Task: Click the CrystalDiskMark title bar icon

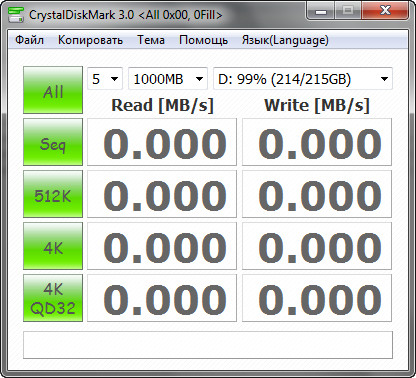Action: (16, 14)
